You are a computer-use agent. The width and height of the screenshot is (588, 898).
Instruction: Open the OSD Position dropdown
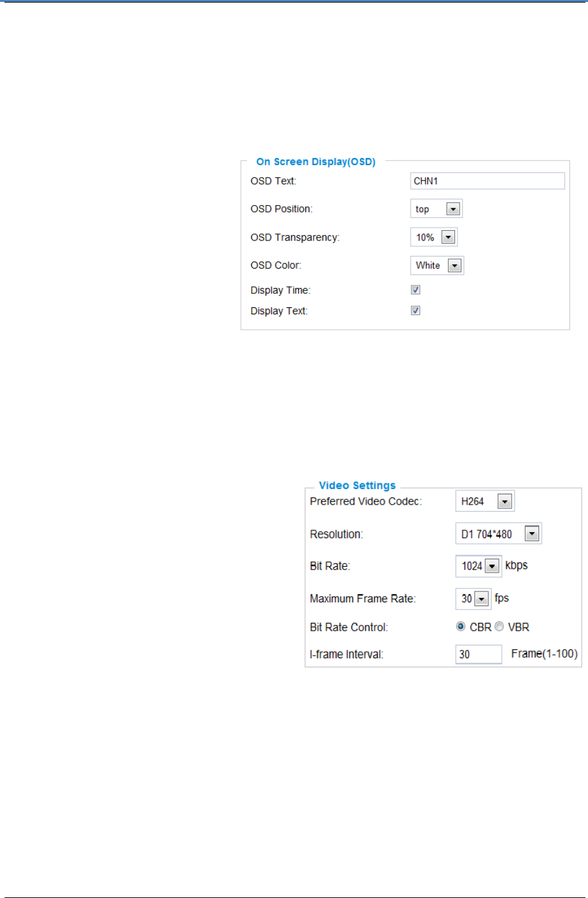coord(436,209)
